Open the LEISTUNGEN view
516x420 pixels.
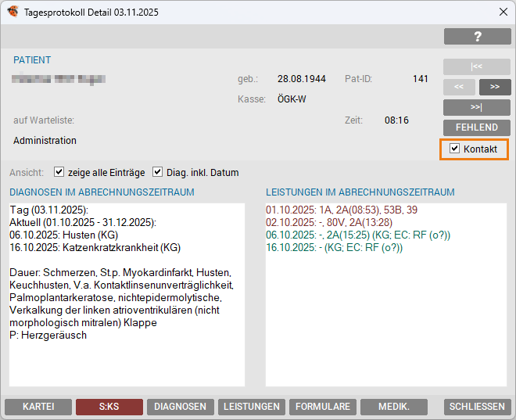(251, 407)
